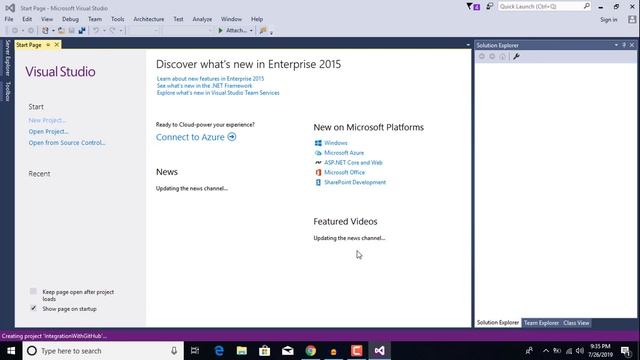Viewport: 640px width, 360px height.
Task: Click the Save All toolbar icon
Action: pyautogui.click(x=82, y=30)
